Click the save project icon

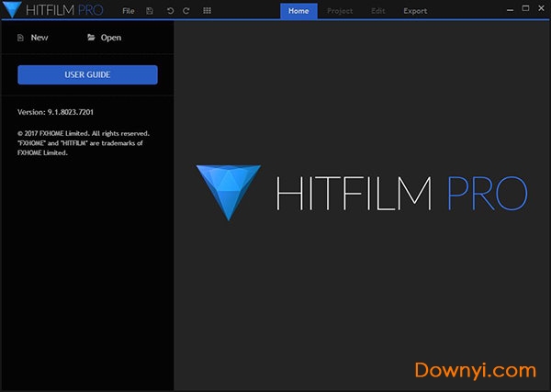(150, 11)
